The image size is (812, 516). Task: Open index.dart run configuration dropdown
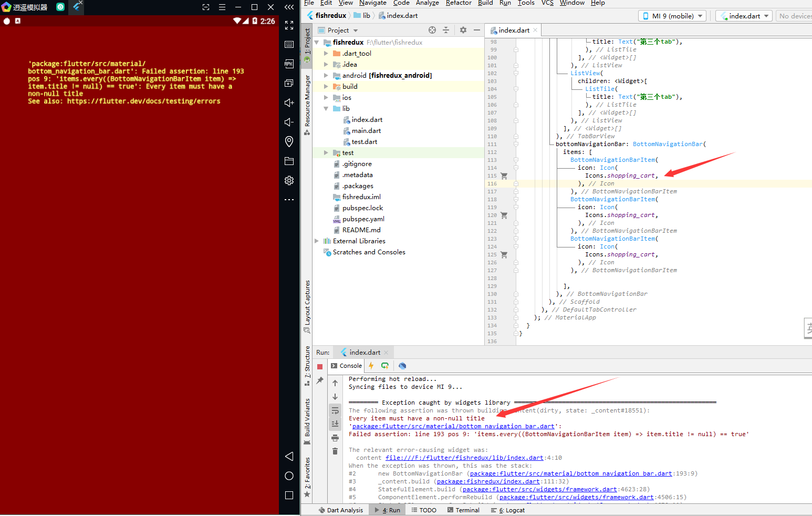click(x=744, y=16)
